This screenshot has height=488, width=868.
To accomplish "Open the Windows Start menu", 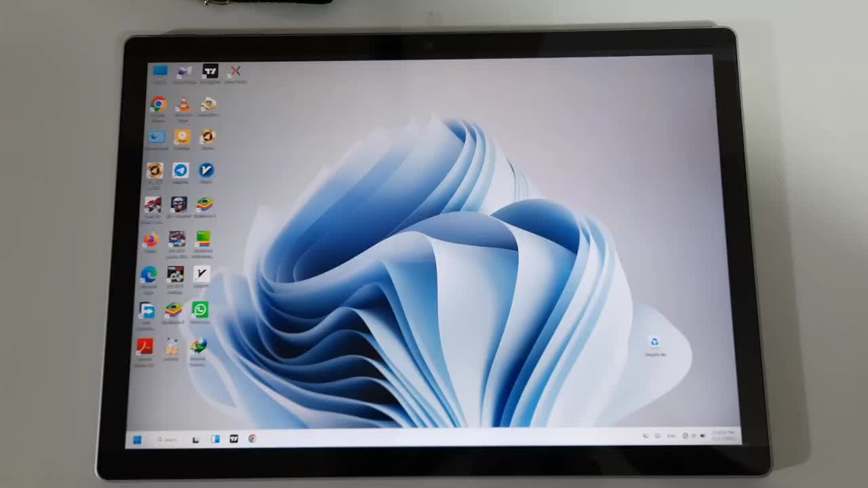I will pyautogui.click(x=137, y=439).
